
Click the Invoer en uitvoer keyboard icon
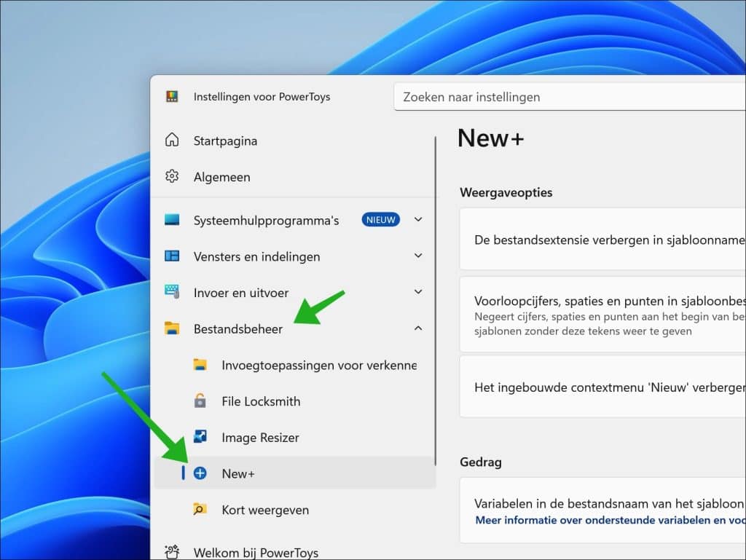172,291
